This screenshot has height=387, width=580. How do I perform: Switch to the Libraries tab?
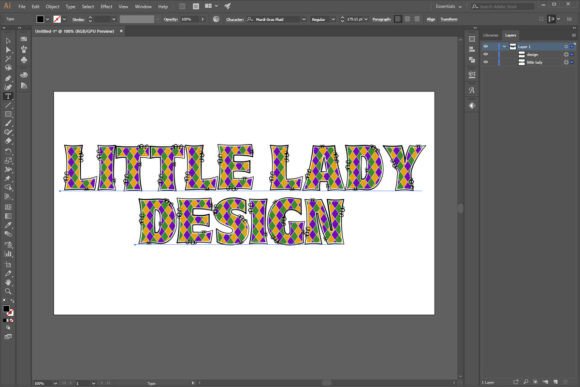click(491, 36)
